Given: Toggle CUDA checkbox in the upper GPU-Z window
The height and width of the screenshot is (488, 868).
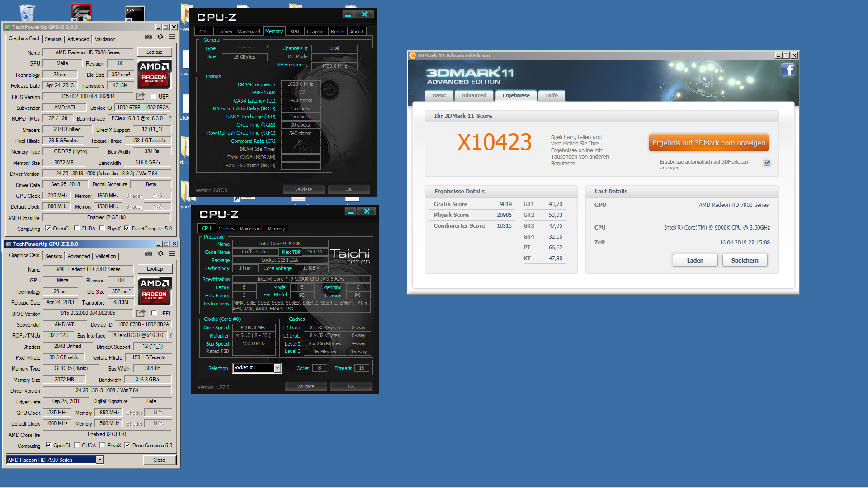Looking at the screenshot, I should (76, 229).
